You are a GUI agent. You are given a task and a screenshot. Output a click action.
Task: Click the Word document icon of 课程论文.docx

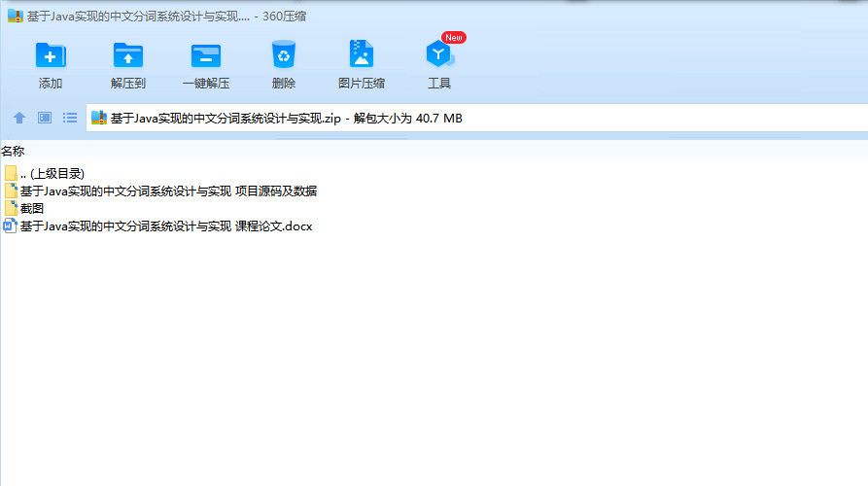(10, 226)
